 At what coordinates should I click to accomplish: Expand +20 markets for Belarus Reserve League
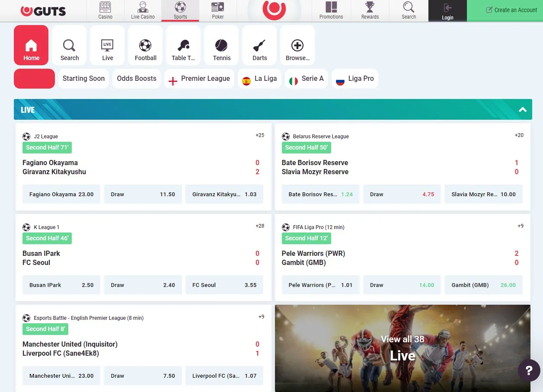pyautogui.click(x=519, y=135)
